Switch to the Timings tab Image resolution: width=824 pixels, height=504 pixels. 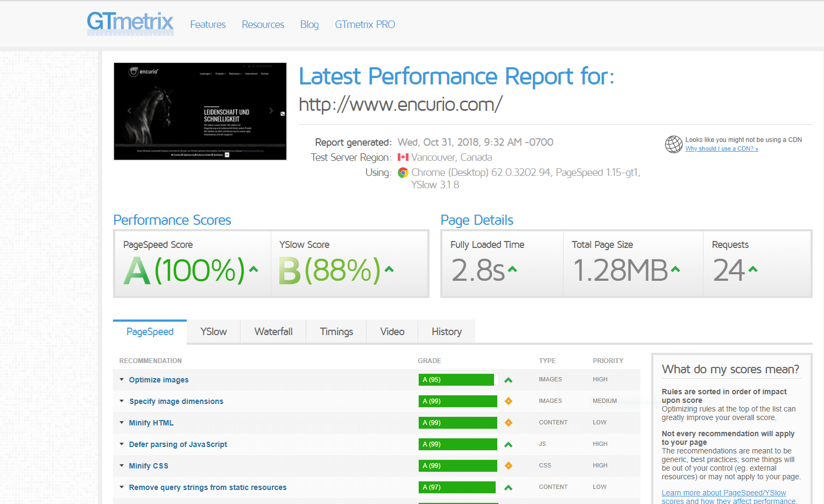(336, 332)
